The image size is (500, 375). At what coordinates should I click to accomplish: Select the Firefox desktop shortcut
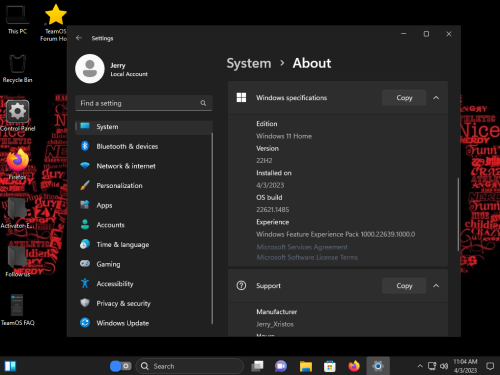coord(17,164)
